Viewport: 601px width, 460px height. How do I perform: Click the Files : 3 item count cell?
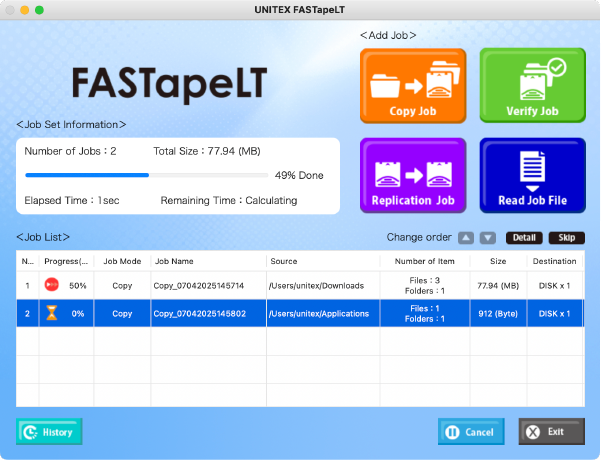(425, 286)
